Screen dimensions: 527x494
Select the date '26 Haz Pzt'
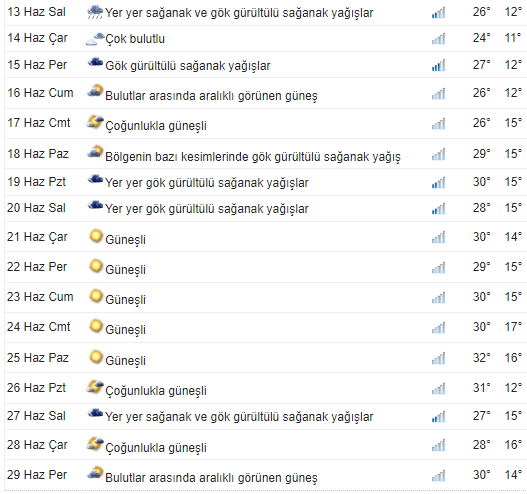pyautogui.click(x=36, y=388)
